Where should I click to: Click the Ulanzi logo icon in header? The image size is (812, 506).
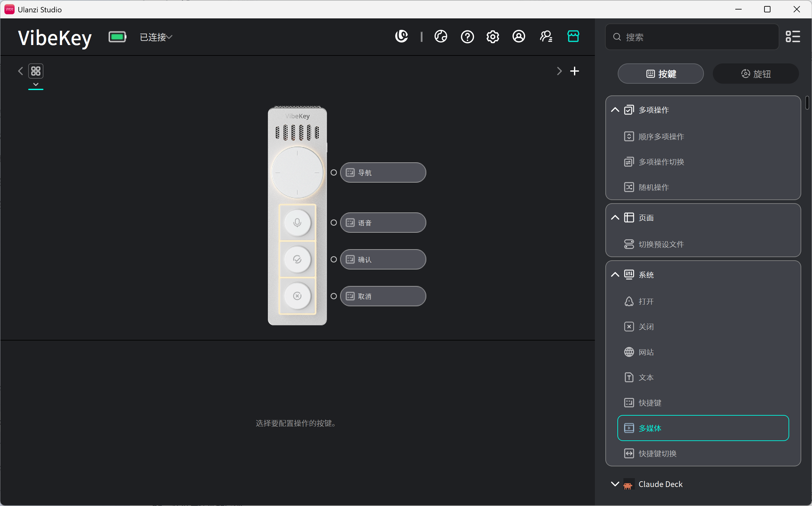(x=402, y=36)
